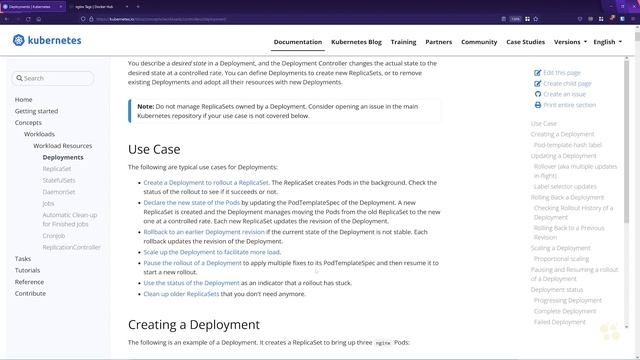Open the Firefox hamburger menu
This screenshot has width=640, height=360.
[633, 19]
